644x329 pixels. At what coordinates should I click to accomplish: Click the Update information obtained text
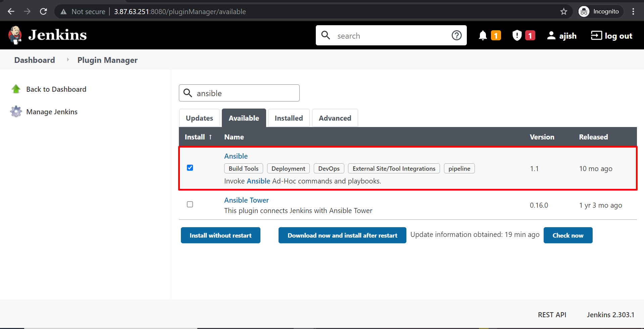[475, 235]
